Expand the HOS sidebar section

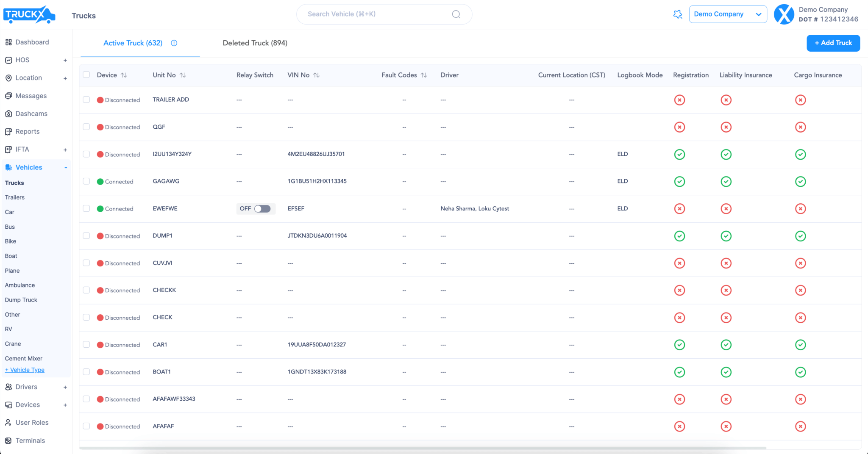[65, 61]
